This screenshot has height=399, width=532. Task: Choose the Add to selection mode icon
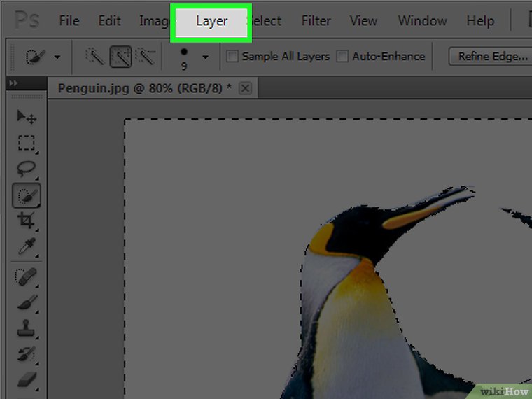coord(121,56)
